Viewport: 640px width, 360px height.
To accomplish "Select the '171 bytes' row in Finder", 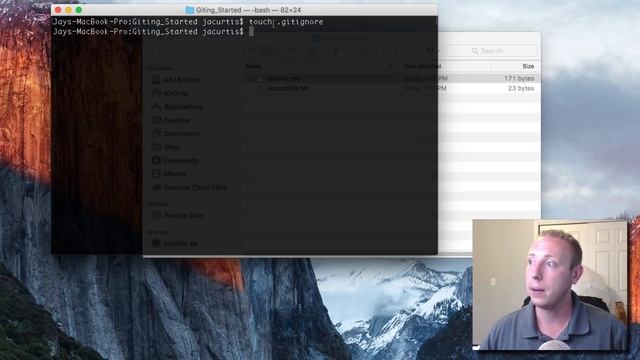I will 392,78.
